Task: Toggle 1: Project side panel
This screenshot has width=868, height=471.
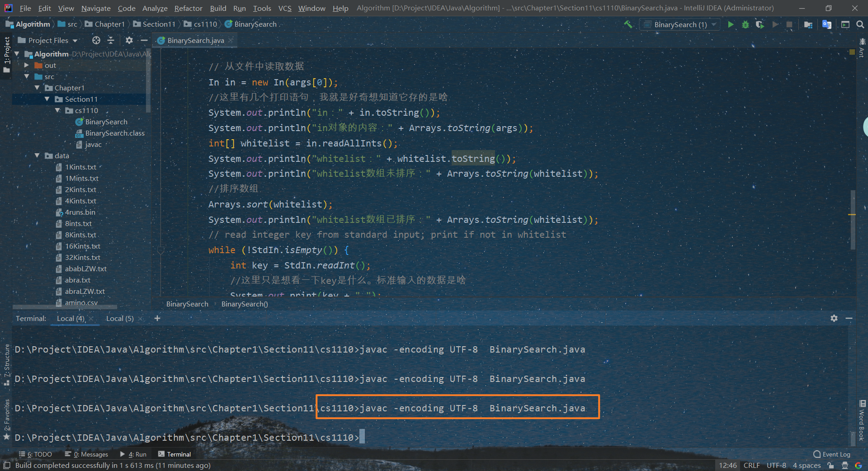Action: click(7, 55)
